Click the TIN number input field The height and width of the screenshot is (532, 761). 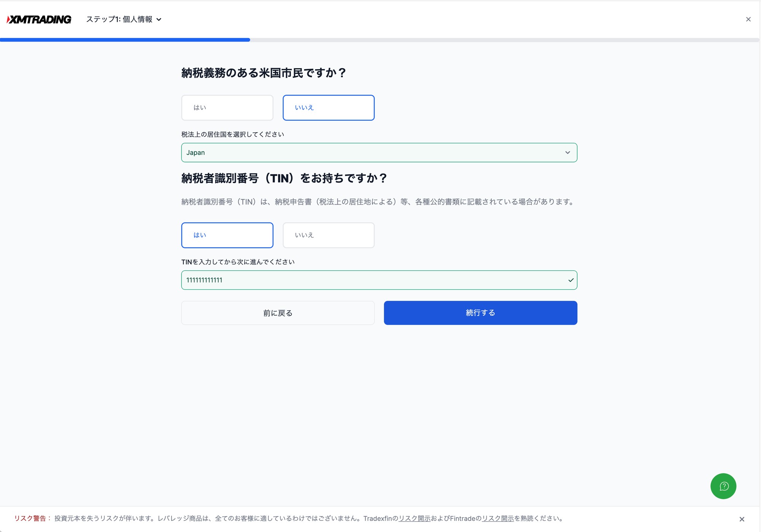379,280
